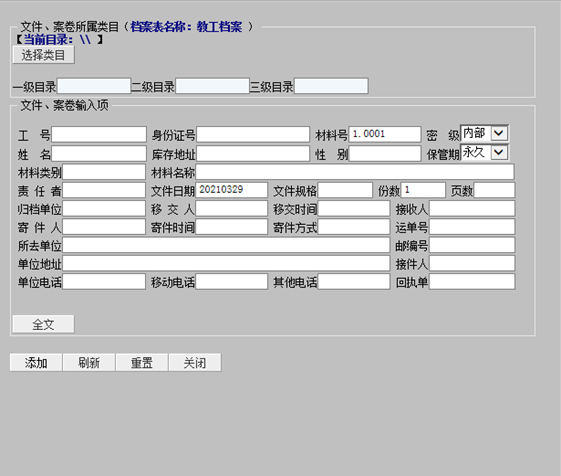Focus the 材料名称 text box
Image resolution: width=561 pixels, height=476 pixels.
[355, 172]
